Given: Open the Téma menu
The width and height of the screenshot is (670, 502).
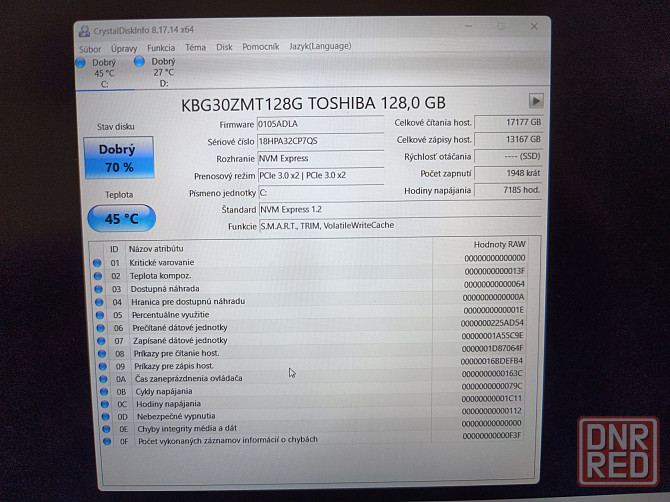Looking at the screenshot, I should pyautogui.click(x=195, y=47).
